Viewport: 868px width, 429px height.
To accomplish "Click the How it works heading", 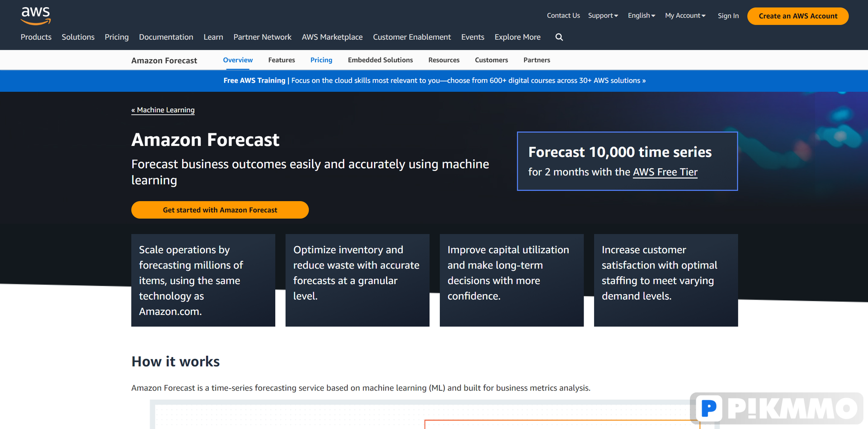I will pyautogui.click(x=175, y=362).
